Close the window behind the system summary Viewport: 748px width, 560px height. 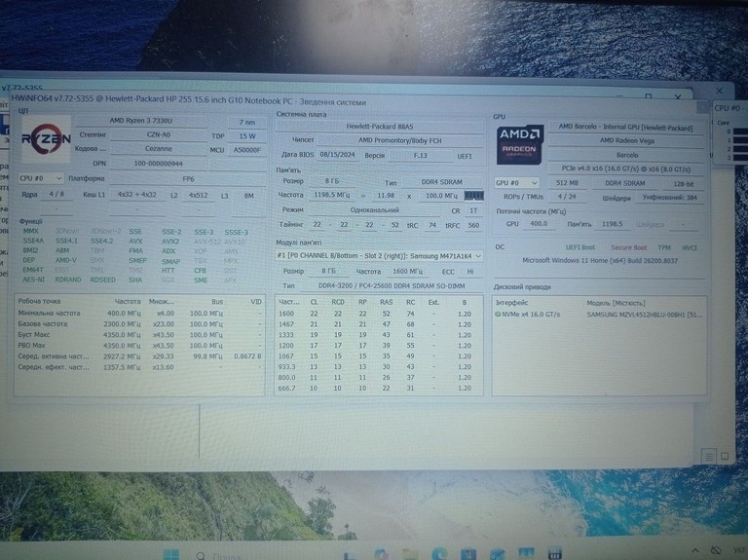719,91
